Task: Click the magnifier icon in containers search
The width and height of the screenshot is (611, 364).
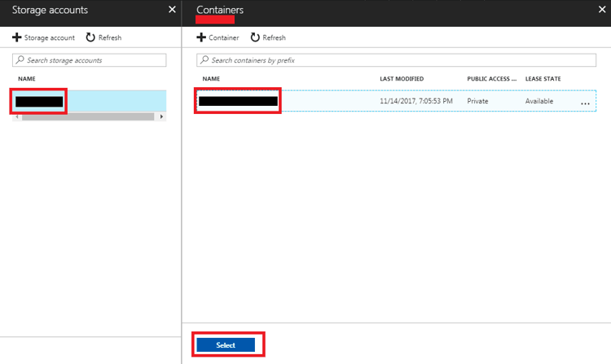Action: (204, 59)
